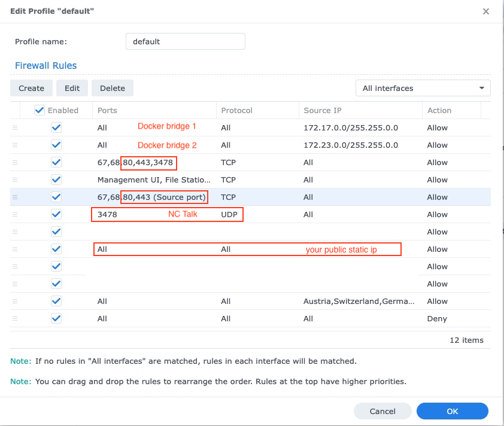This screenshot has width=504, height=426.
Task: Click the Create firewall rule button
Action: point(31,88)
